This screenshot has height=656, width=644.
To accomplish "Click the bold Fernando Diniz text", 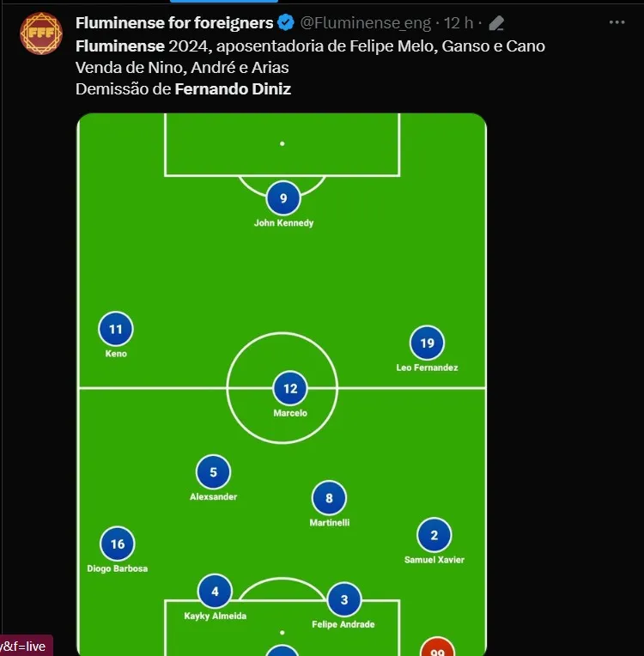I will point(233,88).
